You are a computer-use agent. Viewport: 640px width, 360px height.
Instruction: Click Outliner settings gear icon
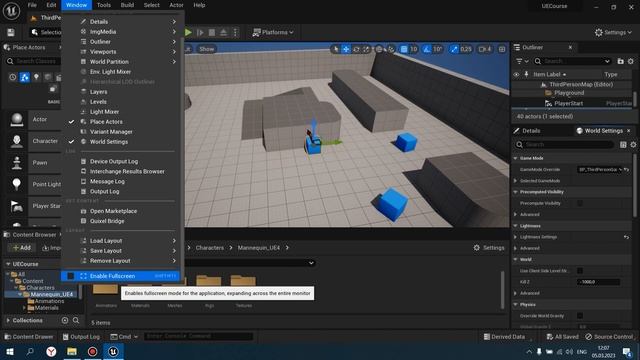(631, 61)
